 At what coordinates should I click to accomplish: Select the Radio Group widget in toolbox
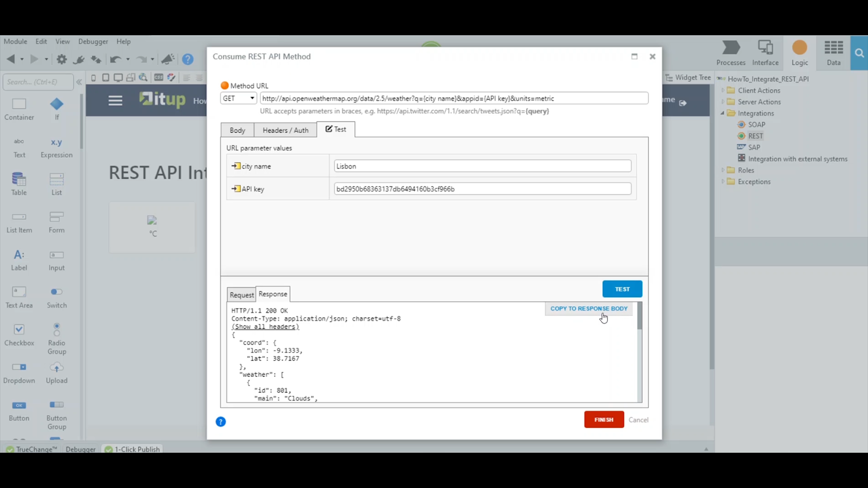56,339
